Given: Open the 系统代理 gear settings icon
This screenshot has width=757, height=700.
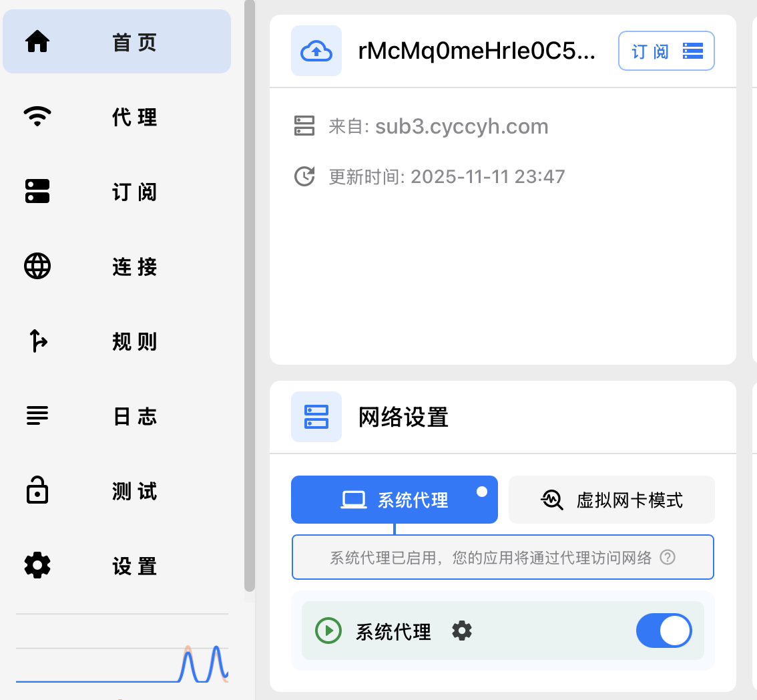Looking at the screenshot, I should tap(462, 631).
